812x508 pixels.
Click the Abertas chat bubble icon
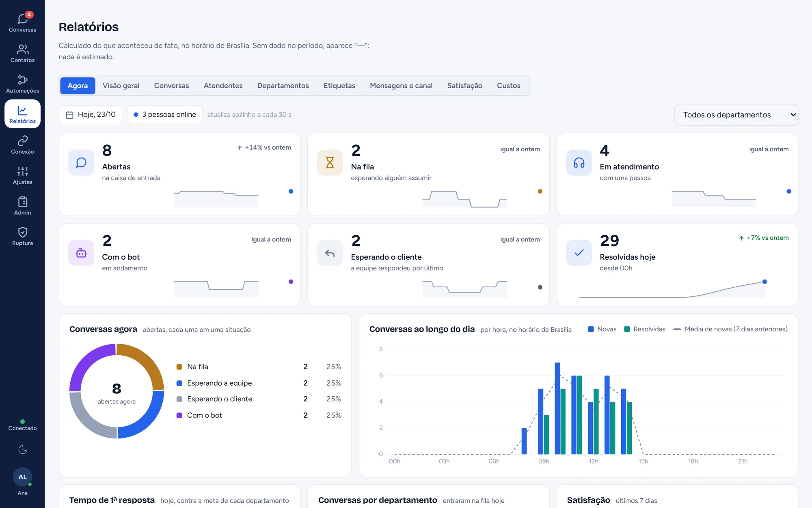coord(81,163)
